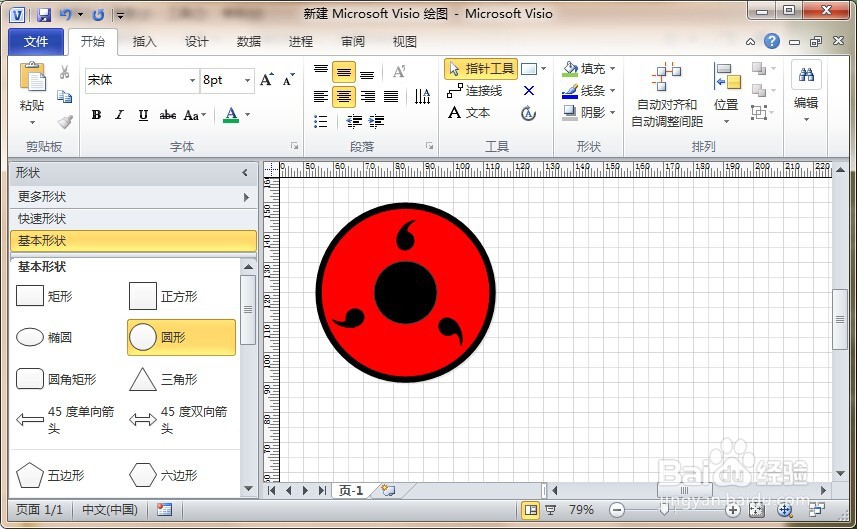This screenshot has width=857, height=529.
Task: Click the Undo arrow icon
Action: coord(65,15)
